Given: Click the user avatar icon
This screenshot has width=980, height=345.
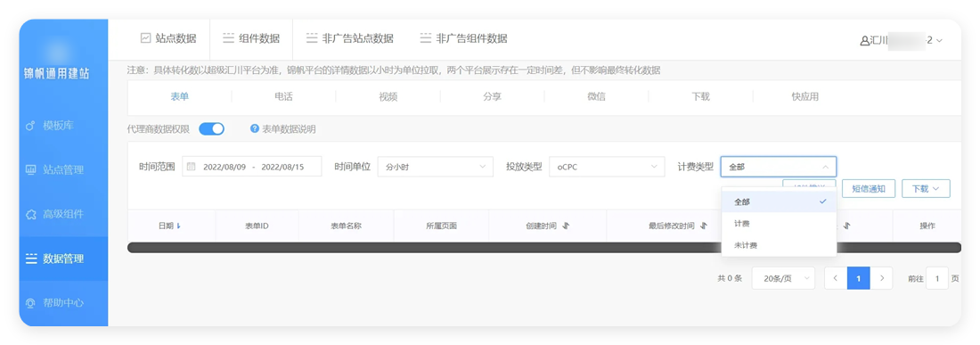Looking at the screenshot, I should point(865,41).
